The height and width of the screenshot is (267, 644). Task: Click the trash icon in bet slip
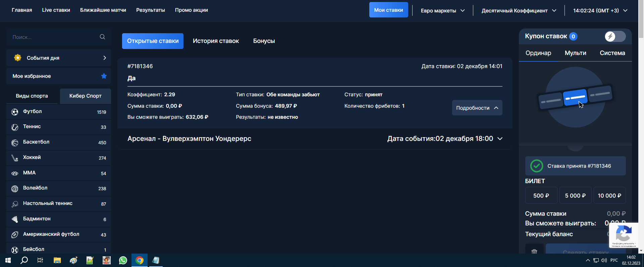[534, 251]
